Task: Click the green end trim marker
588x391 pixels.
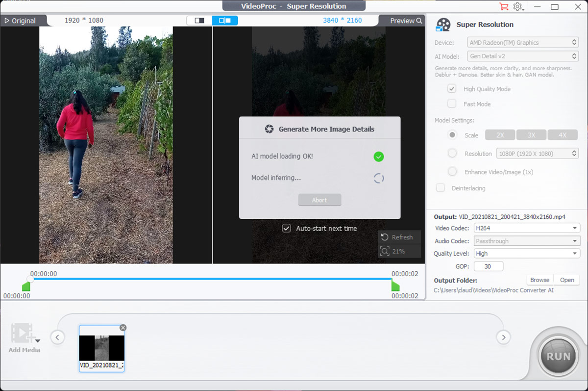Action: [x=395, y=287]
